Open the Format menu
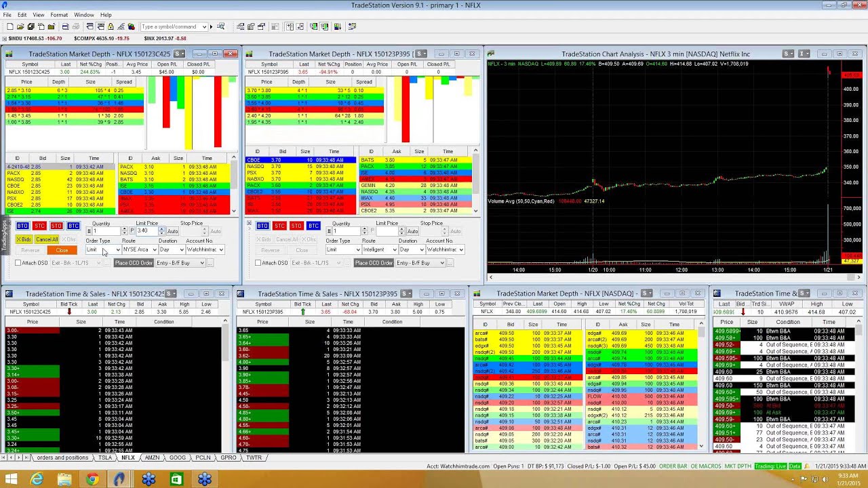The width and height of the screenshot is (868, 488). click(x=59, y=15)
